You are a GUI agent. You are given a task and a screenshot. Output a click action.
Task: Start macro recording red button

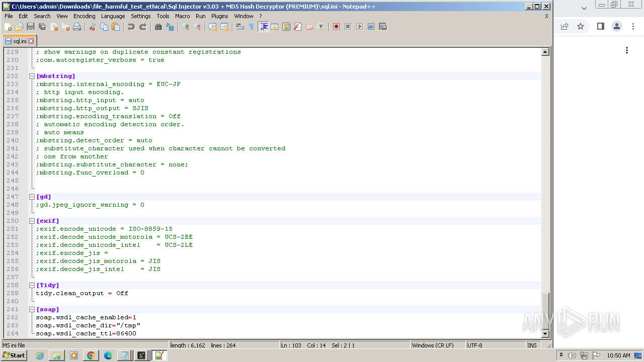336,27
